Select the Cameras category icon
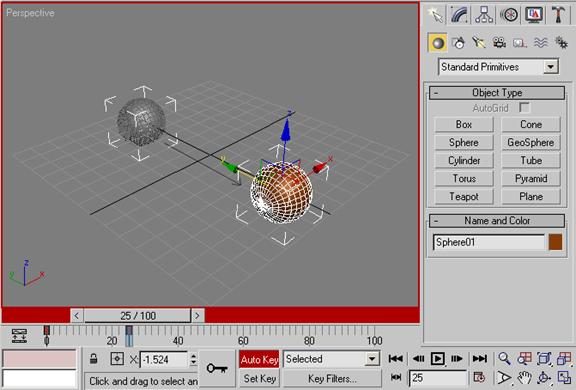Image resolution: width=576 pixels, height=390 pixels. coord(499,43)
